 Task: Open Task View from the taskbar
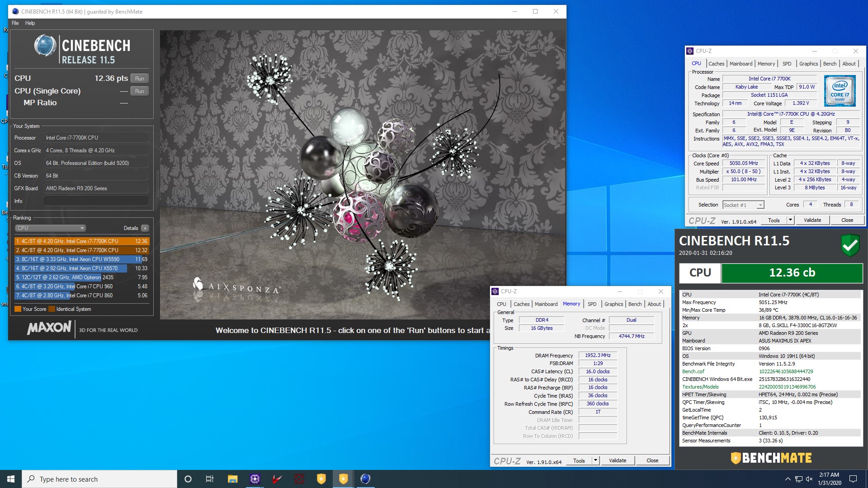pos(210,479)
